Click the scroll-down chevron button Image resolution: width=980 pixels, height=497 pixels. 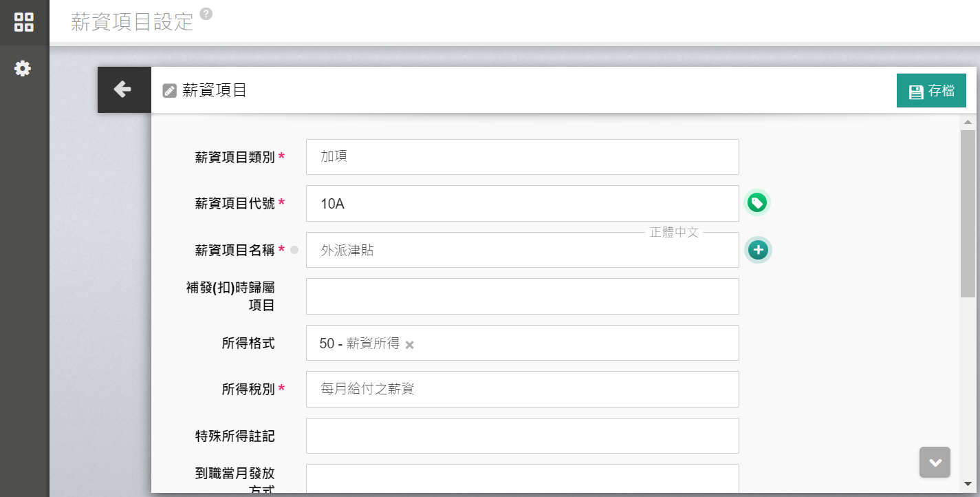click(x=935, y=463)
